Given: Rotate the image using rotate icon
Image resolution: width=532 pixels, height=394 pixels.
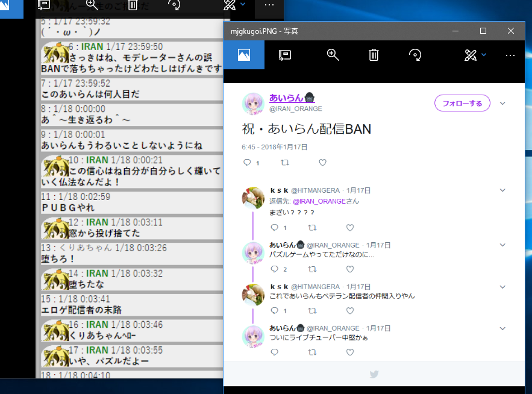Looking at the screenshot, I should (415, 55).
